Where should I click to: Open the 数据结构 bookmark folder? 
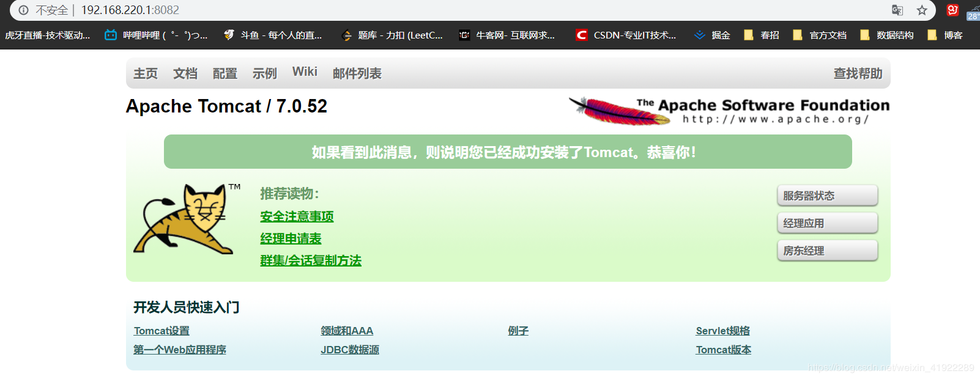886,35
